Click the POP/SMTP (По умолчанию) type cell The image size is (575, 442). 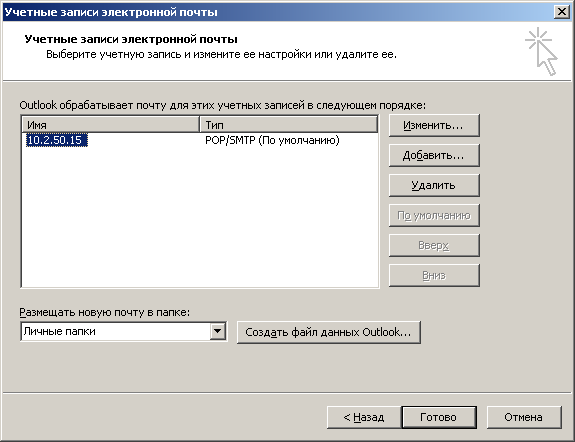point(272,140)
